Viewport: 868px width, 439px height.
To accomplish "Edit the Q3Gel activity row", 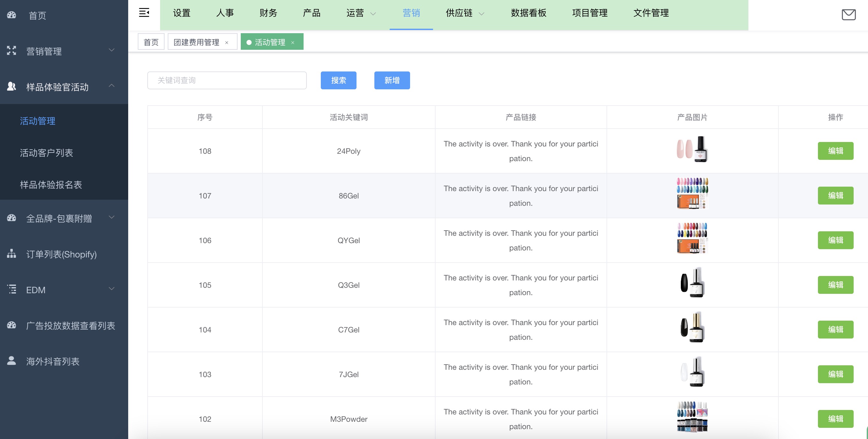I will tap(835, 285).
